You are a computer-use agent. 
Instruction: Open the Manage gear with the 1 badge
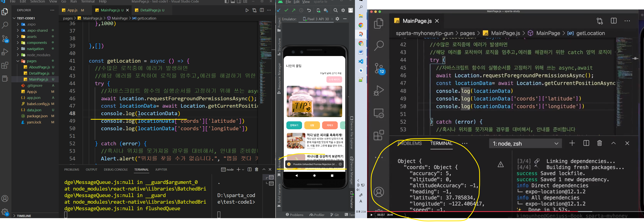pyautogui.click(x=5, y=212)
